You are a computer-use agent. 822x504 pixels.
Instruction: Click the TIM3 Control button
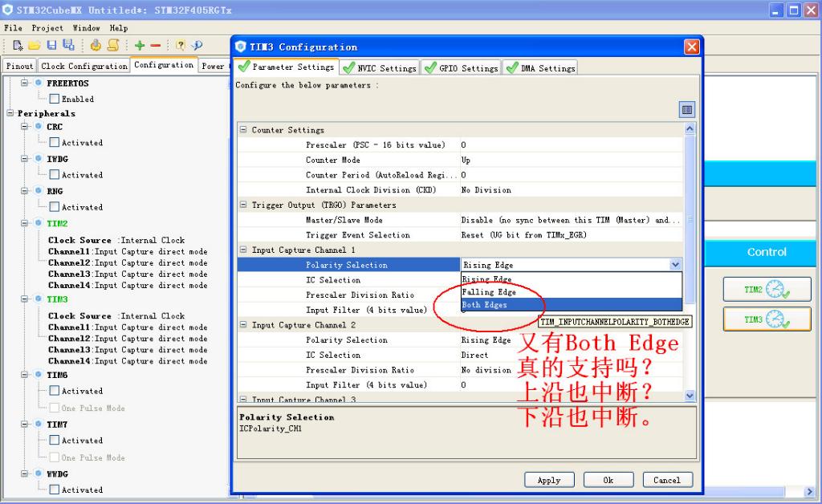coord(767,319)
